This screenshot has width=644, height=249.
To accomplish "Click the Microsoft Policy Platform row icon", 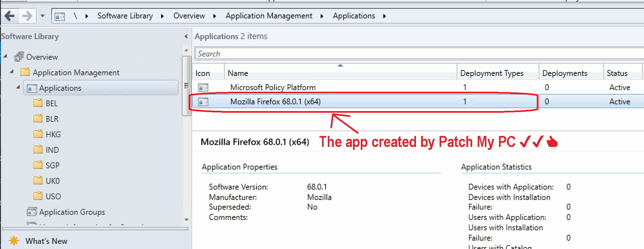I will tap(203, 88).
